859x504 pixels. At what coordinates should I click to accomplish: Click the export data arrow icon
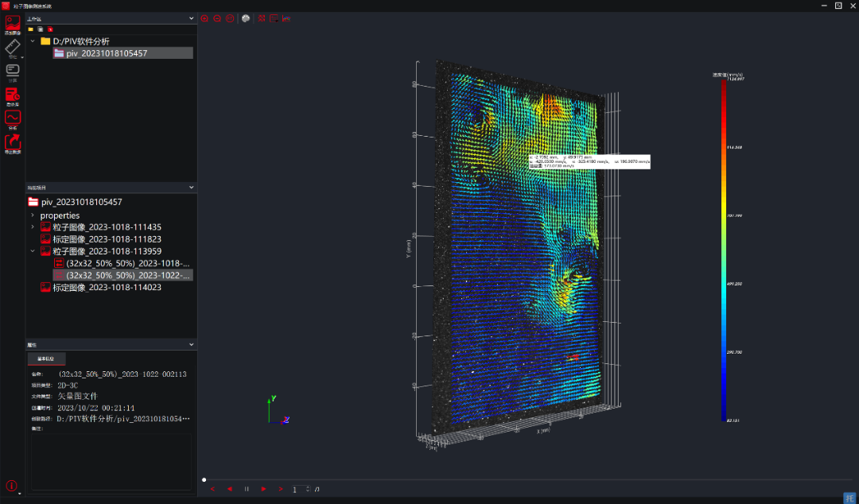13,144
